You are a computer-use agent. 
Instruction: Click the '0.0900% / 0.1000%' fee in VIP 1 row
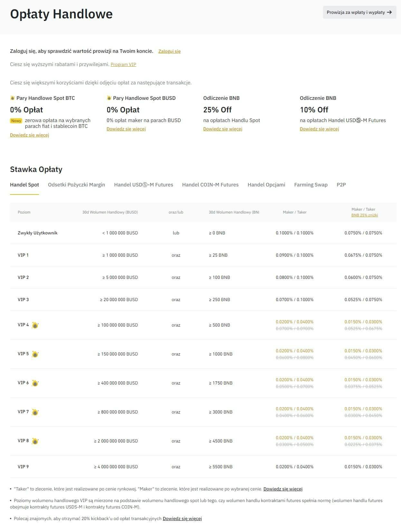click(295, 255)
